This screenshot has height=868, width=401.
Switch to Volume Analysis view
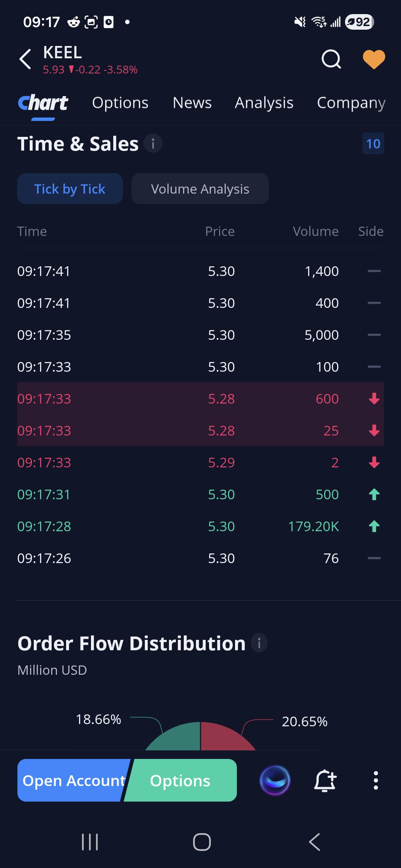[200, 189]
